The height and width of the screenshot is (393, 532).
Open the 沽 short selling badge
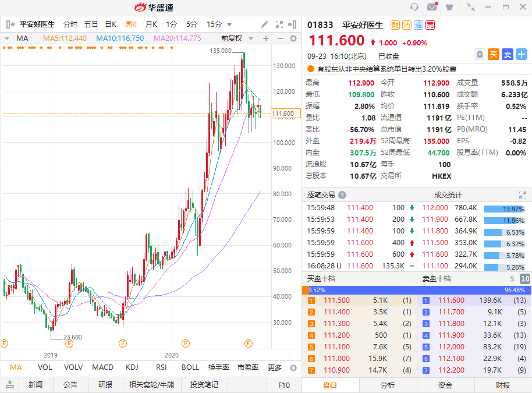coord(407,25)
